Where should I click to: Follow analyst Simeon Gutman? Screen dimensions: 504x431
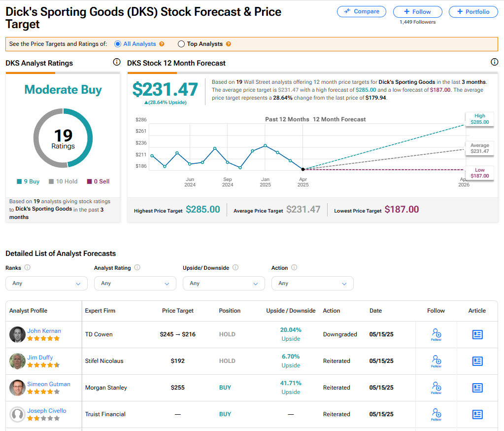pos(436,388)
